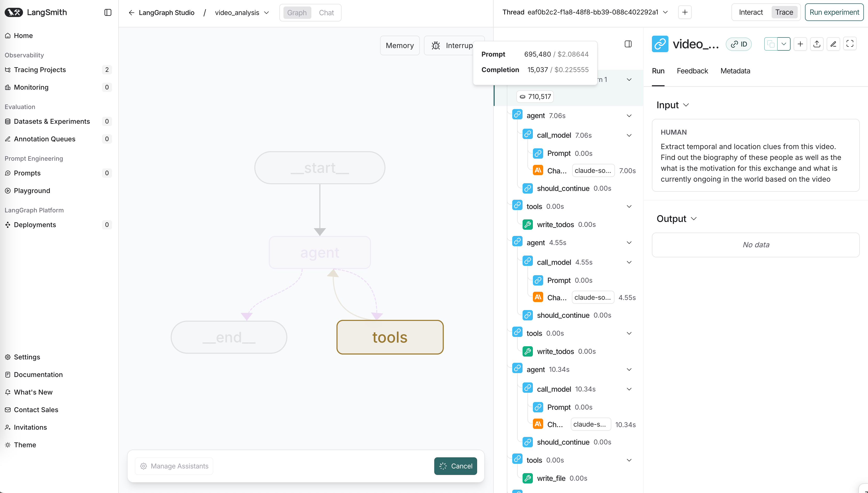Click the share/upload icon in run header
Screen dimensions: 868x493
coord(817,44)
